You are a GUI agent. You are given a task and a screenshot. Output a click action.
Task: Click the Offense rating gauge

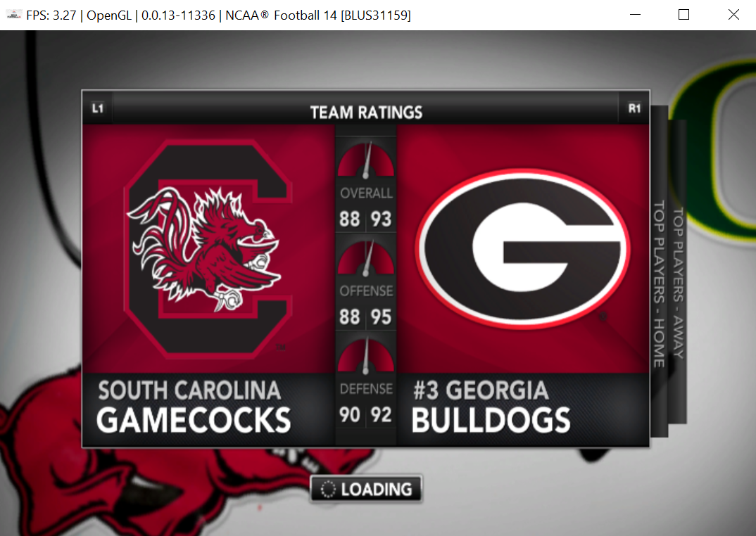point(366,259)
